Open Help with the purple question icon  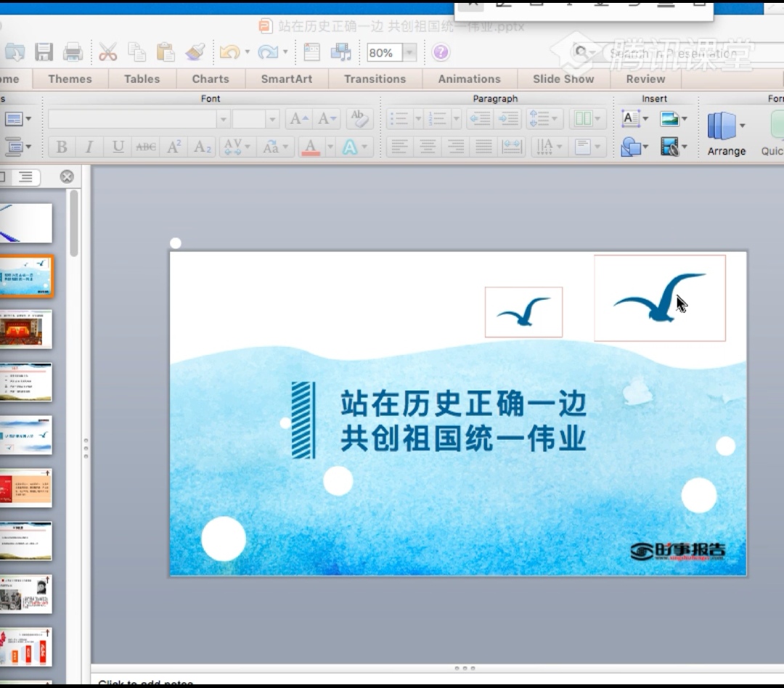(441, 52)
